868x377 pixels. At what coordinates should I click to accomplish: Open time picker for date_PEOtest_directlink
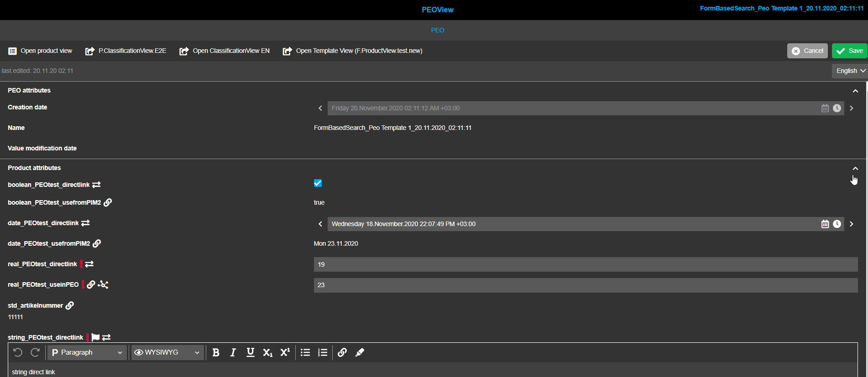click(837, 224)
